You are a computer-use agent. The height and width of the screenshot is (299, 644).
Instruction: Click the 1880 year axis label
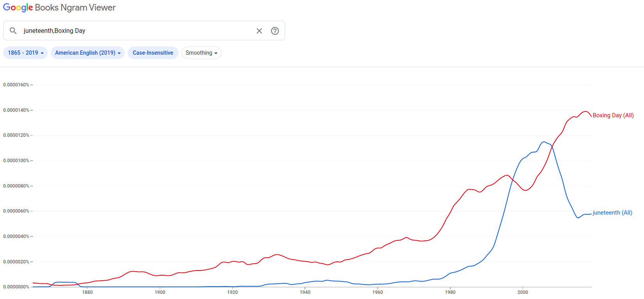(87, 292)
